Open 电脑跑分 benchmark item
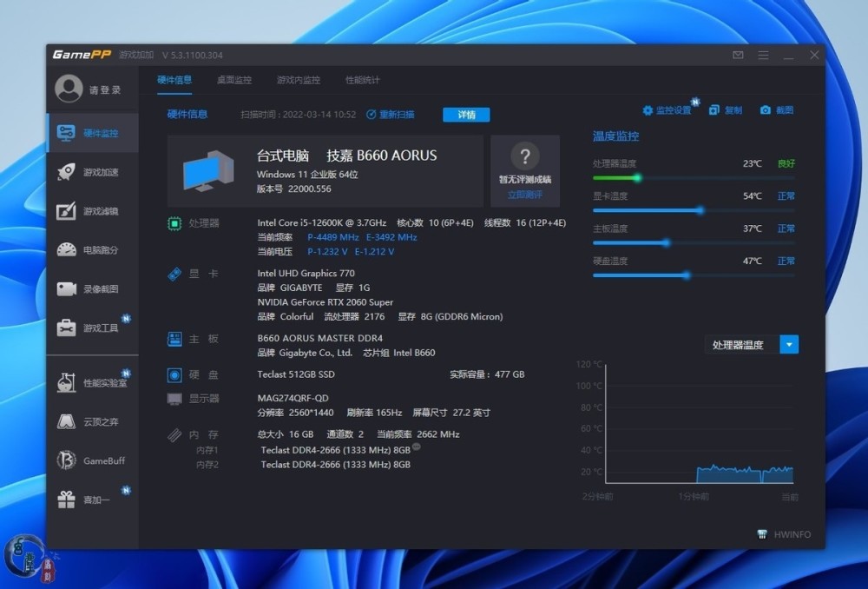Viewport: 868px width, 589px height. (x=93, y=250)
